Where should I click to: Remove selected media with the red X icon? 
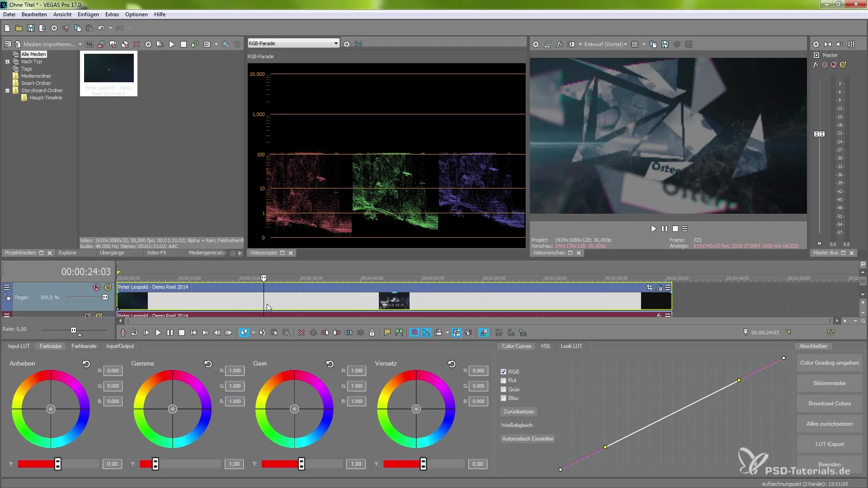tap(137, 44)
